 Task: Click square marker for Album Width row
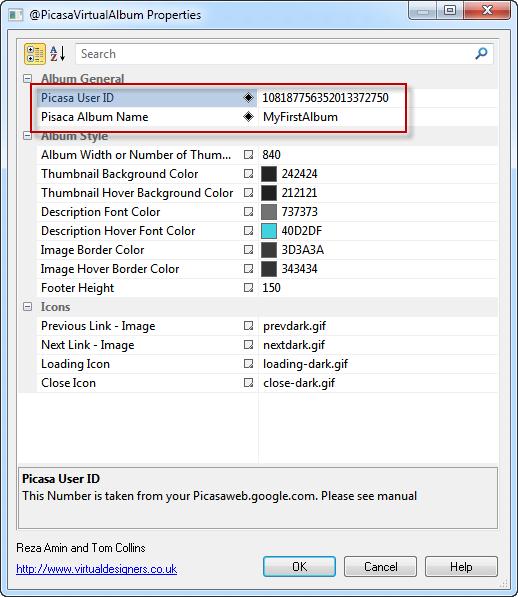[248, 155]
